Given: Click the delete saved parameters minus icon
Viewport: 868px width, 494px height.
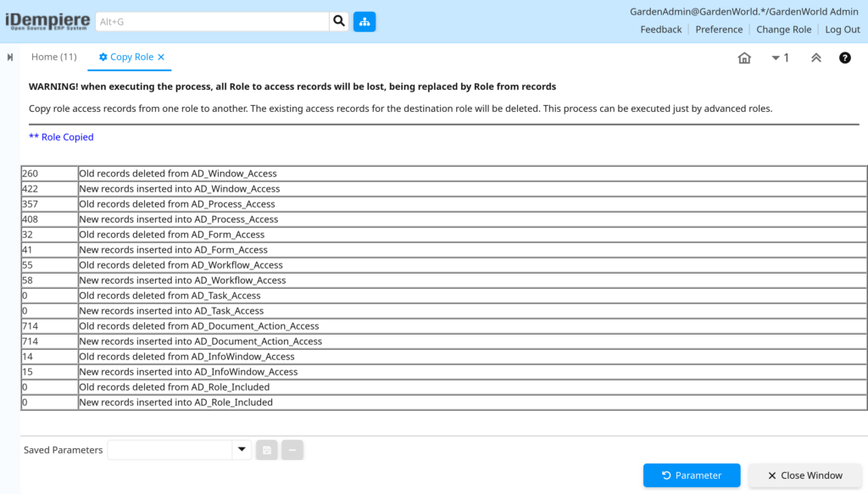Looking at the screenshot, I should 292,450.
